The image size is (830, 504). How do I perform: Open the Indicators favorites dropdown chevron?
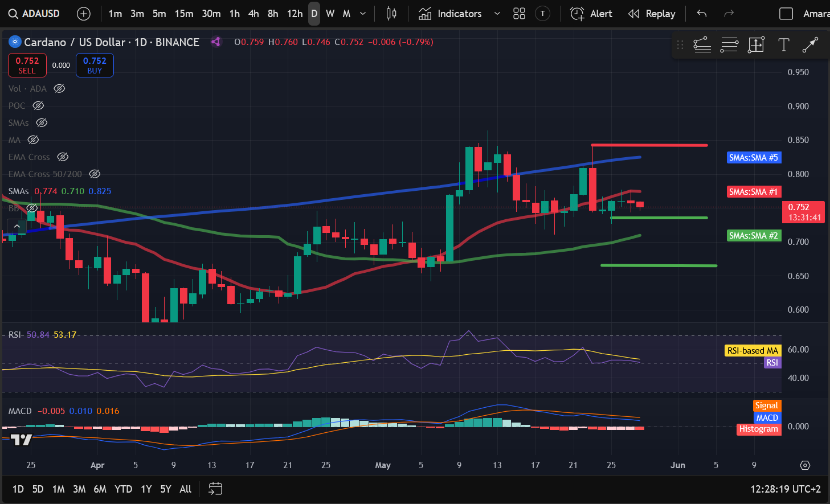(497, 14)
